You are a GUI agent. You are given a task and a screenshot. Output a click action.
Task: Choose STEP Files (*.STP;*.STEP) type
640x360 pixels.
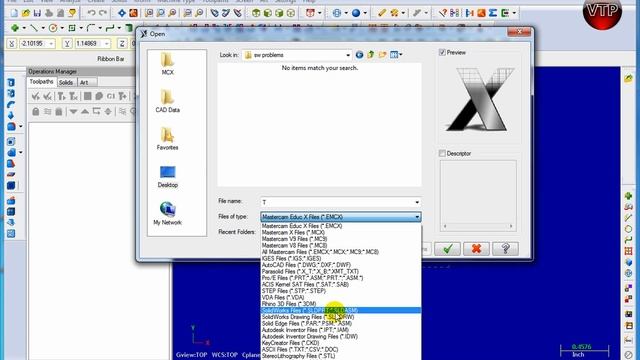[340, 291]
